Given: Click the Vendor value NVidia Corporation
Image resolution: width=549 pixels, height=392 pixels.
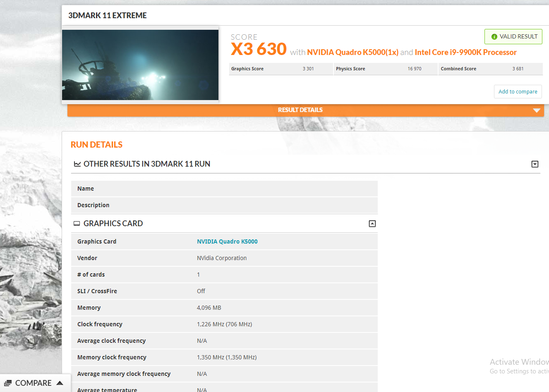Looking at the screenshot, I should (x=222, y=258).
